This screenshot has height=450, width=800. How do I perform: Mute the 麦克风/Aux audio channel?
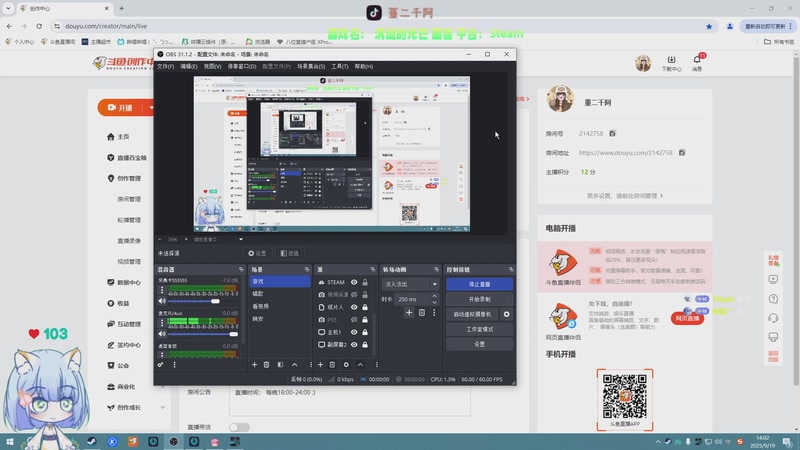[x=162, y=334]
